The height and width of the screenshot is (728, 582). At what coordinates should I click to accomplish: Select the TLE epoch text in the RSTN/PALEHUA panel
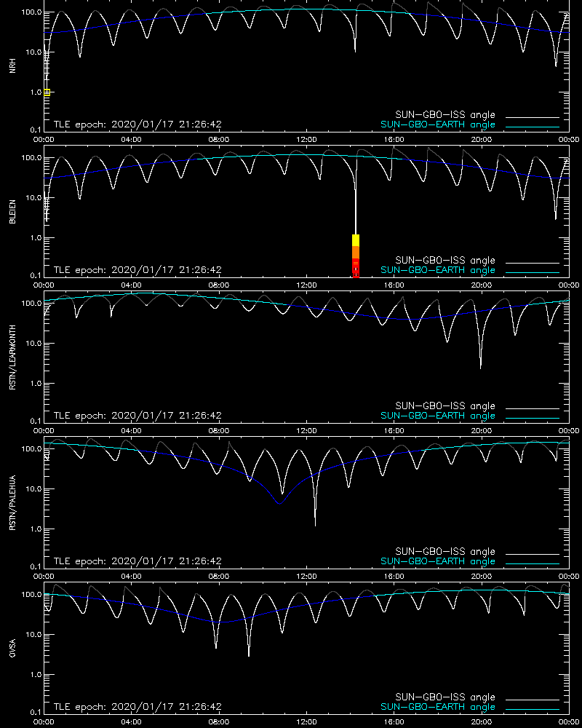(x=137, y=561)
